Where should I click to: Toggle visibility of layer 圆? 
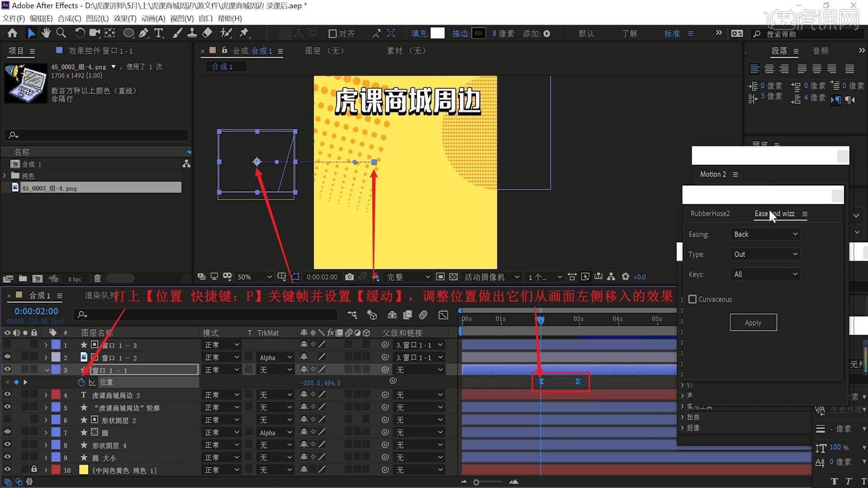pos(7,432)
